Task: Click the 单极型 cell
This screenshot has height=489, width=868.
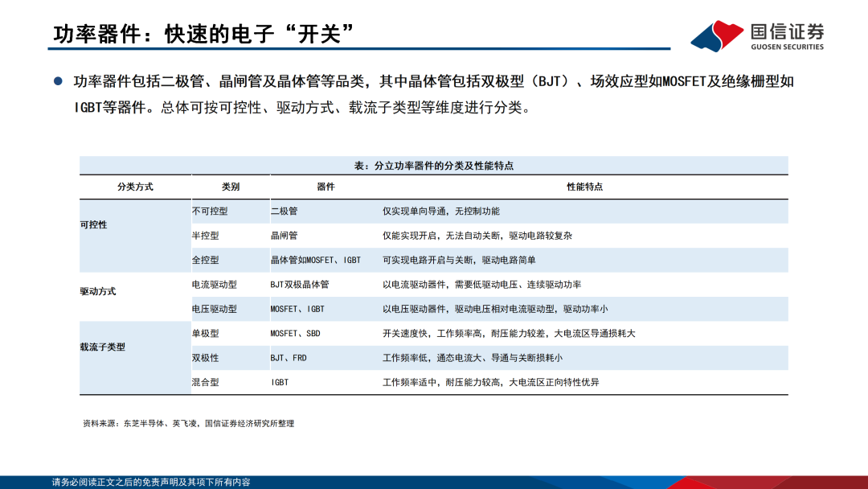Action: point(206,334)
